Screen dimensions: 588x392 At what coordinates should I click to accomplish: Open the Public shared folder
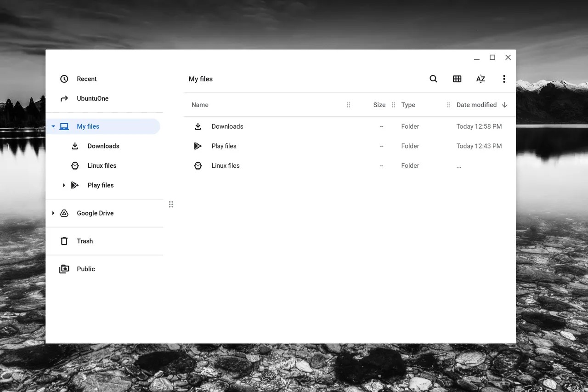tap(85, 269)
